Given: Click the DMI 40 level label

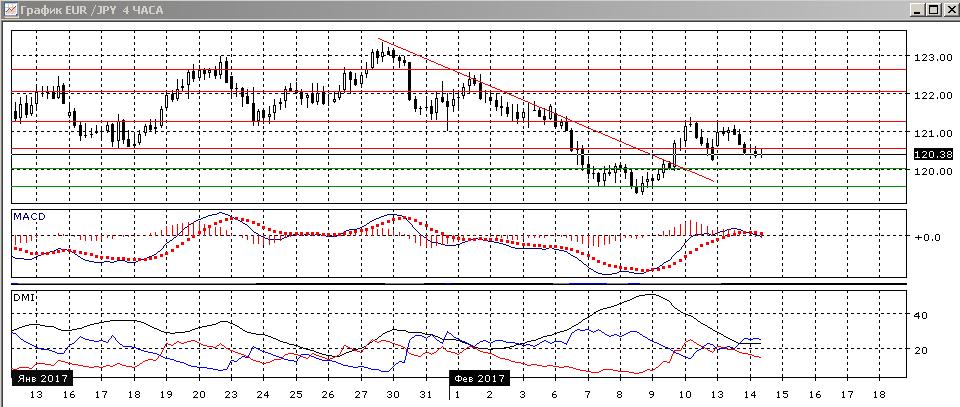Looking at the screenshot, I should 921,315.
